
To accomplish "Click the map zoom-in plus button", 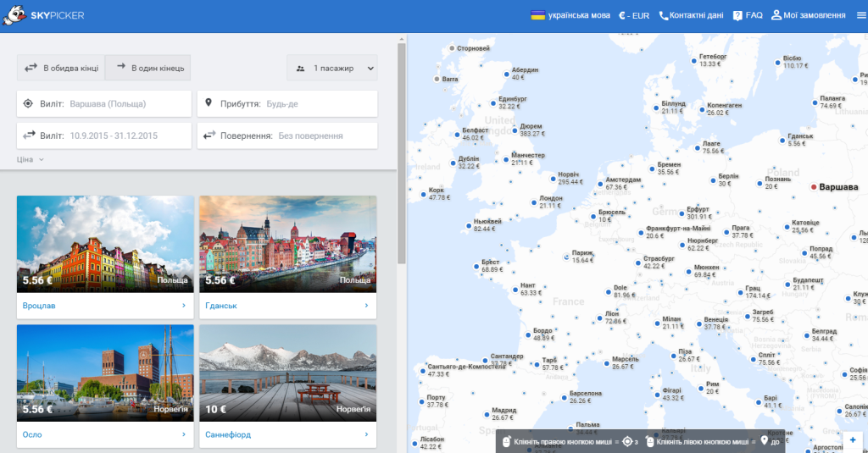I will tap(853, 440).
